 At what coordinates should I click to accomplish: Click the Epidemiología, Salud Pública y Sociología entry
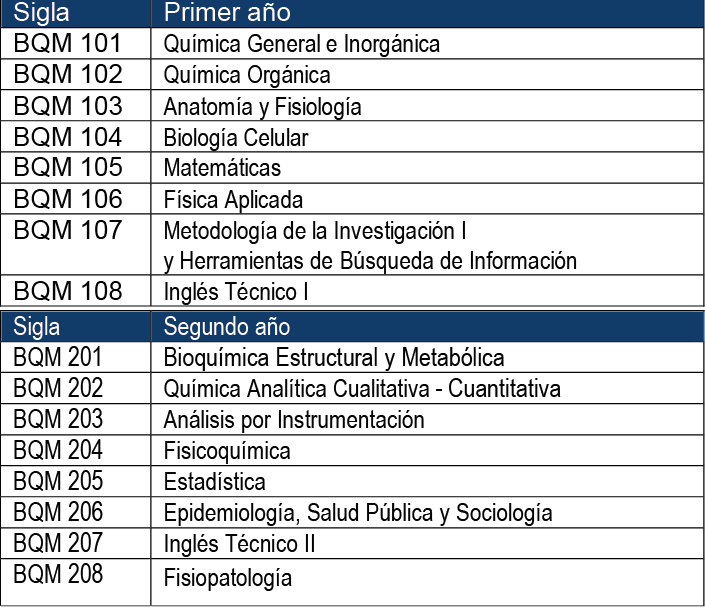[358, 514]
